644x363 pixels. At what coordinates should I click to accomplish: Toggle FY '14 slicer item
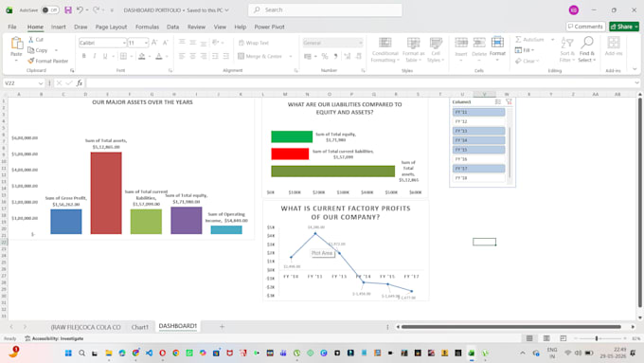pos(479,140)
